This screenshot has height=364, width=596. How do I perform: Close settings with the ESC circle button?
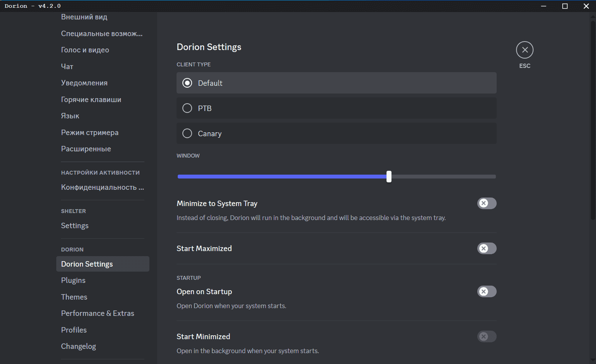coord(525,50)
